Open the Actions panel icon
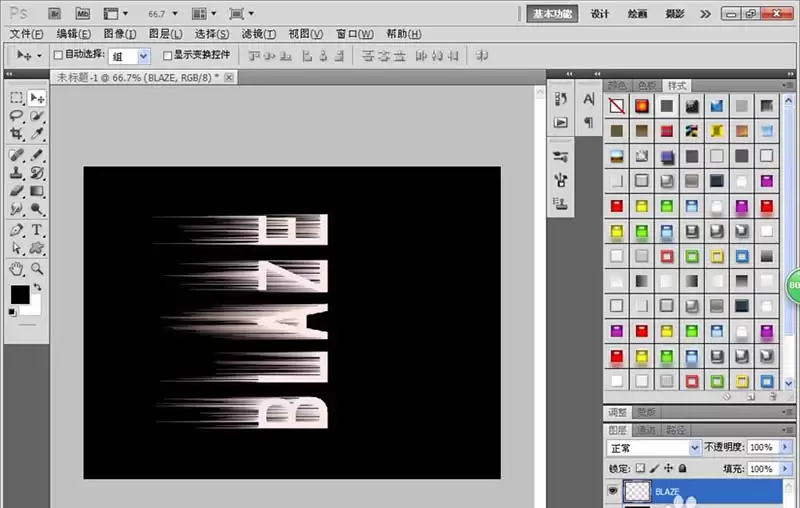 561,122
